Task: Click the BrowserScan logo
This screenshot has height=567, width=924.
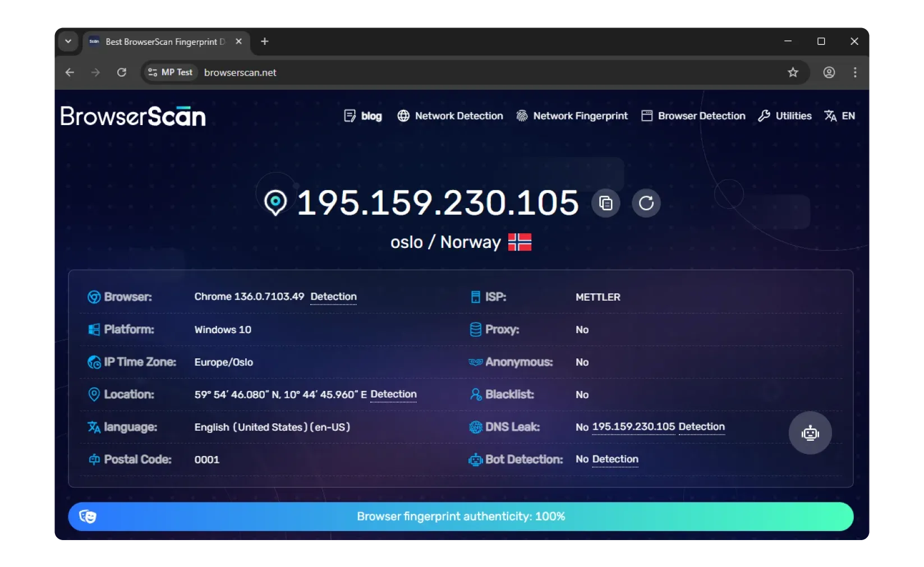Action: [133, 116]
